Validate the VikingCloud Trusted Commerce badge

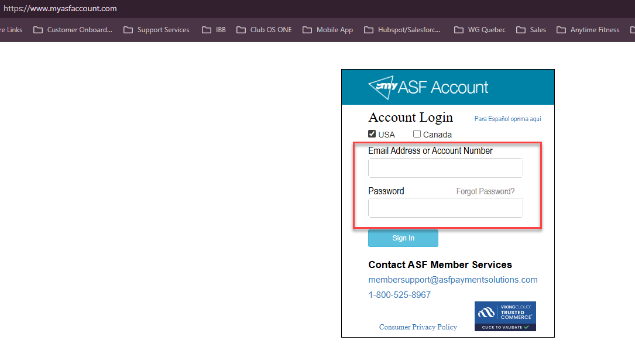point(505,316)
